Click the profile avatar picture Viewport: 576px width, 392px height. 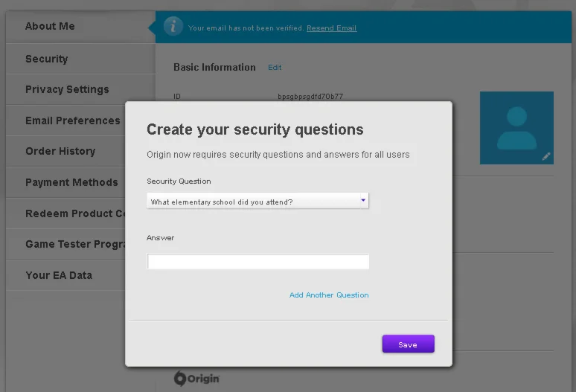[x=516, y=127]
